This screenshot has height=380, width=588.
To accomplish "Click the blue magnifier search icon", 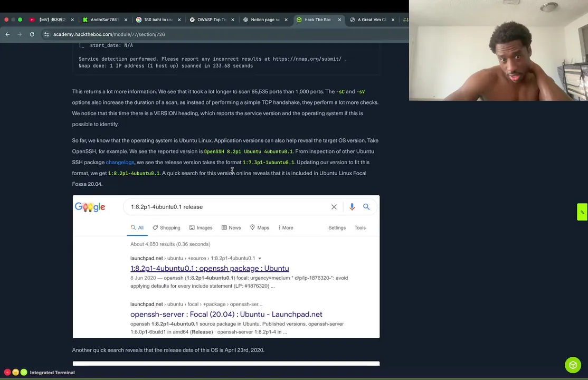I will pyautogui.click(x=366, y=207).
